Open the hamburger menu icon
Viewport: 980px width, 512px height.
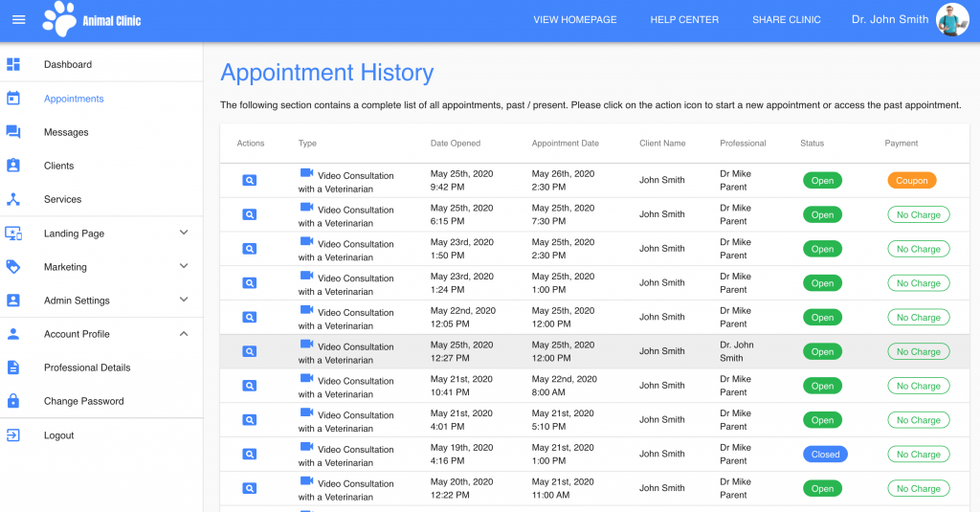click(x=19, y=19)
